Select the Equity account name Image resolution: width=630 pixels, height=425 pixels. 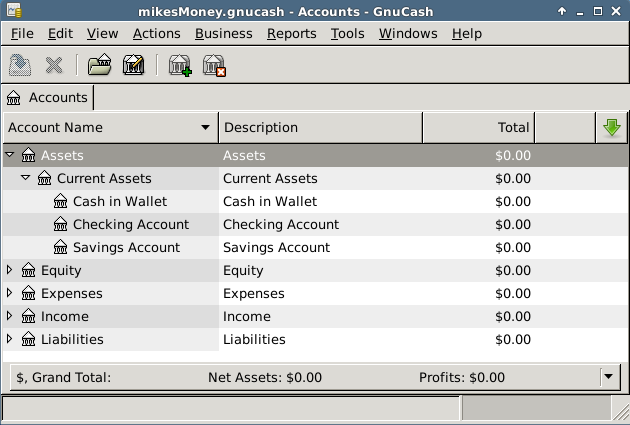[x=61, y=270]
